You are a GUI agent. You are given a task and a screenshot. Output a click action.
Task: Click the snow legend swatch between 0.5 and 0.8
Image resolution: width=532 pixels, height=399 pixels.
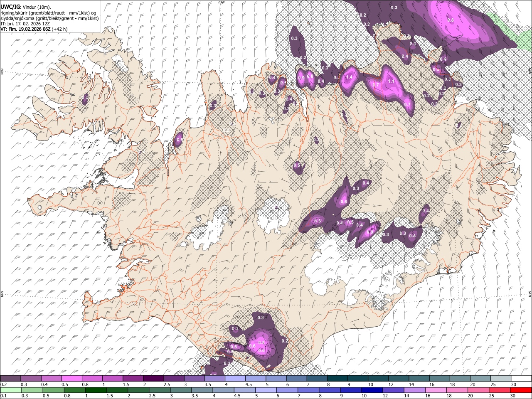71,378
